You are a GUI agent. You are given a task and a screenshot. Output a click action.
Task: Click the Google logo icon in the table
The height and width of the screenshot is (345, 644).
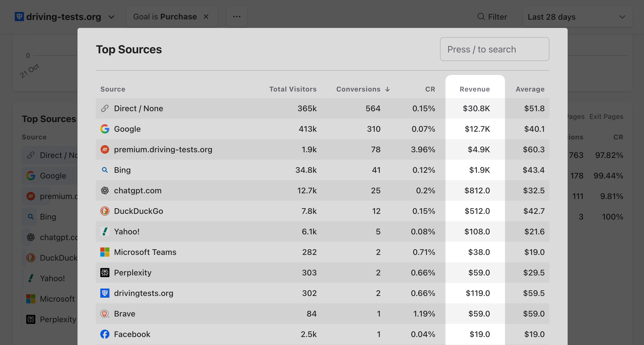tap(105, 129)
